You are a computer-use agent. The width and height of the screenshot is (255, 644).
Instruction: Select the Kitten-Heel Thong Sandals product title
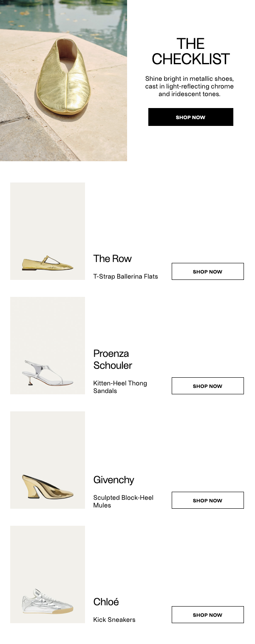[x=120, y=387]
